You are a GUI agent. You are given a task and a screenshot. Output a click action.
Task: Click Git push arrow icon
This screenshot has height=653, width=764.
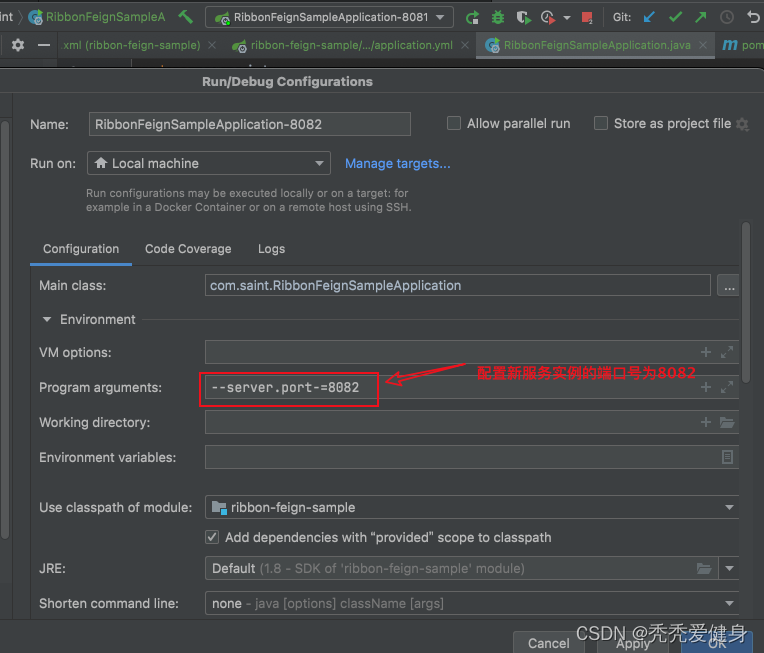[x=701, y=18]
